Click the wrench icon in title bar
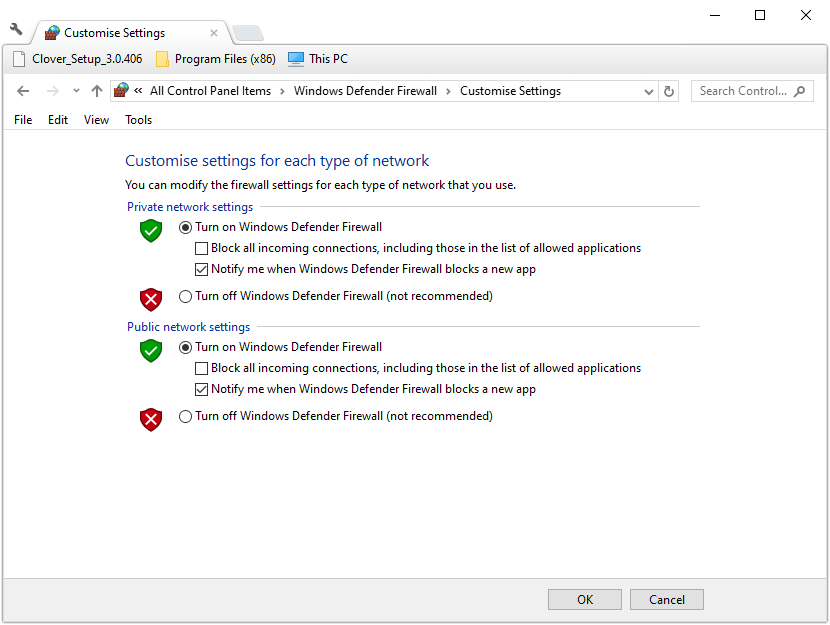Image resolution: width=830 pixels, height=625 pixels. pyautogui.click(x=16, y=29)
